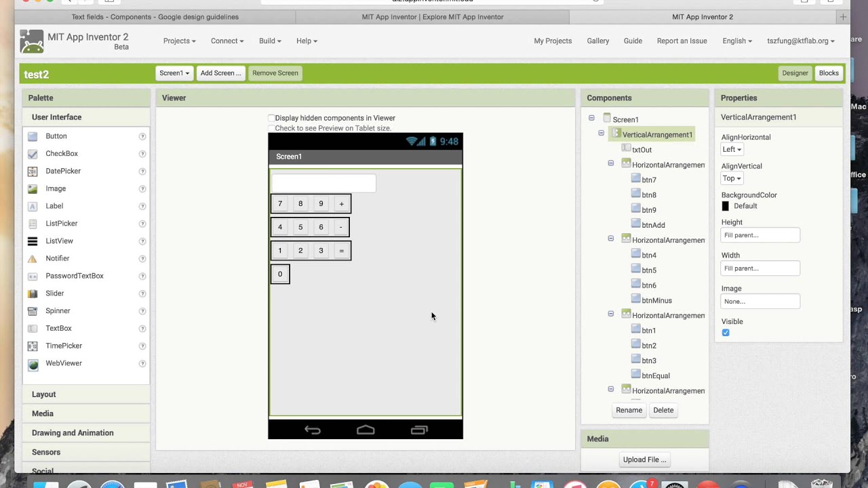This screenshot has height=488, width=868.
Task: Tap the phone preview recent apps icon
Action: tap(419, 430)
